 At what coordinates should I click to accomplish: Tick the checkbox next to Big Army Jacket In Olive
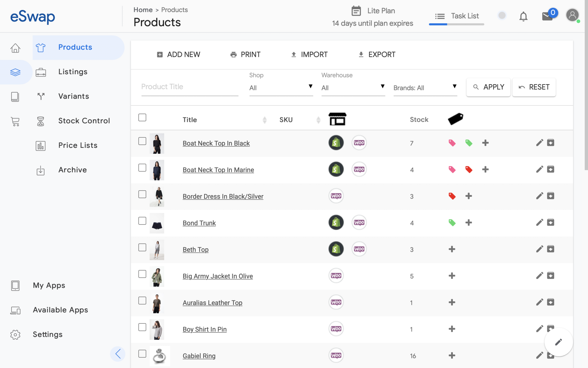tap(142, 274)
